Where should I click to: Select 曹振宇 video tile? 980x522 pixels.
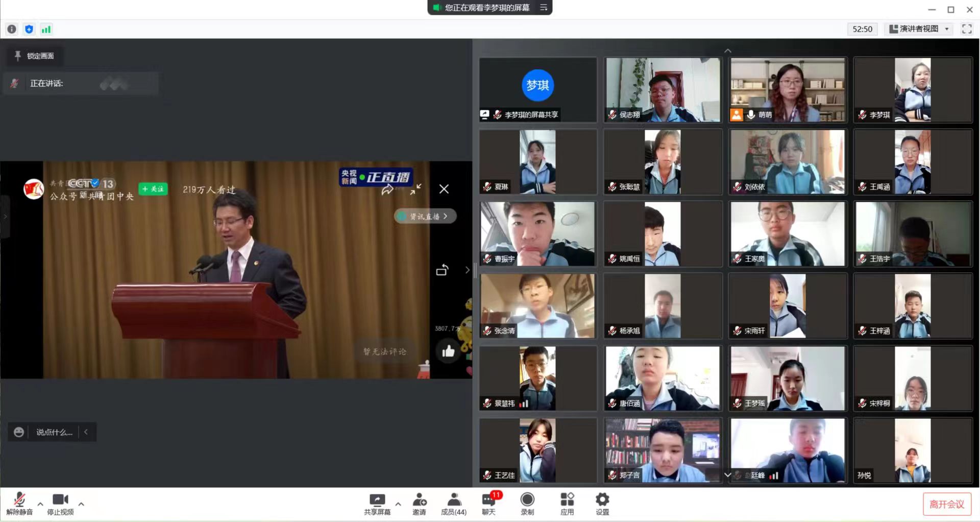pyautogui.click(x=538, y=234)
